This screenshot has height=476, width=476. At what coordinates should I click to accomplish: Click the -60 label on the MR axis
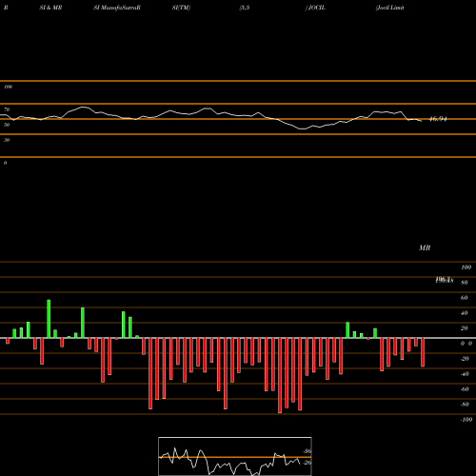pyautogui.click(x=465, y=389)
